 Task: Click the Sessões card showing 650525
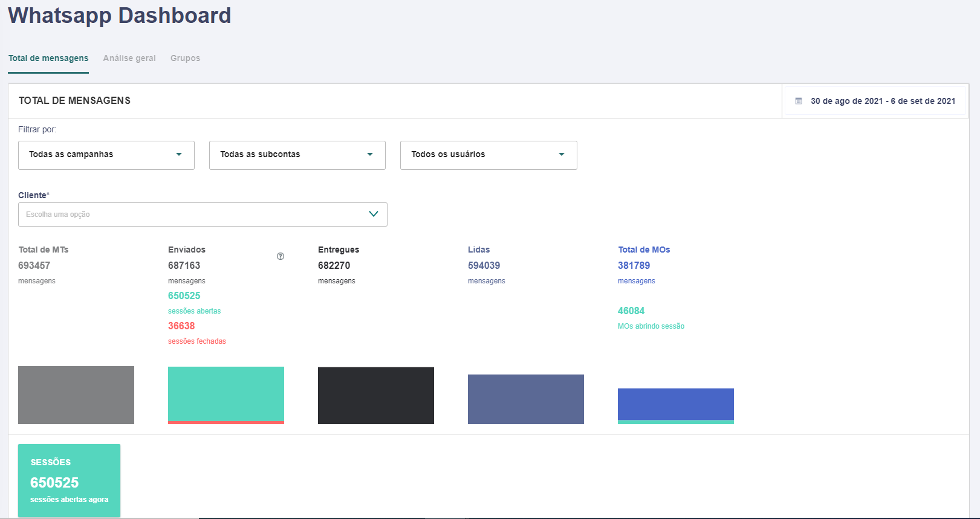69,480
